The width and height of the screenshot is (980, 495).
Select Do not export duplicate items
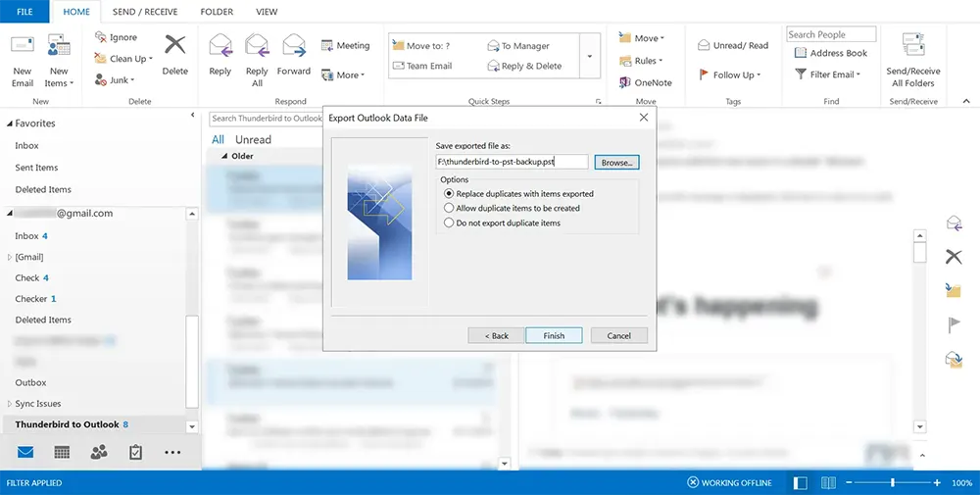[502, 223]
